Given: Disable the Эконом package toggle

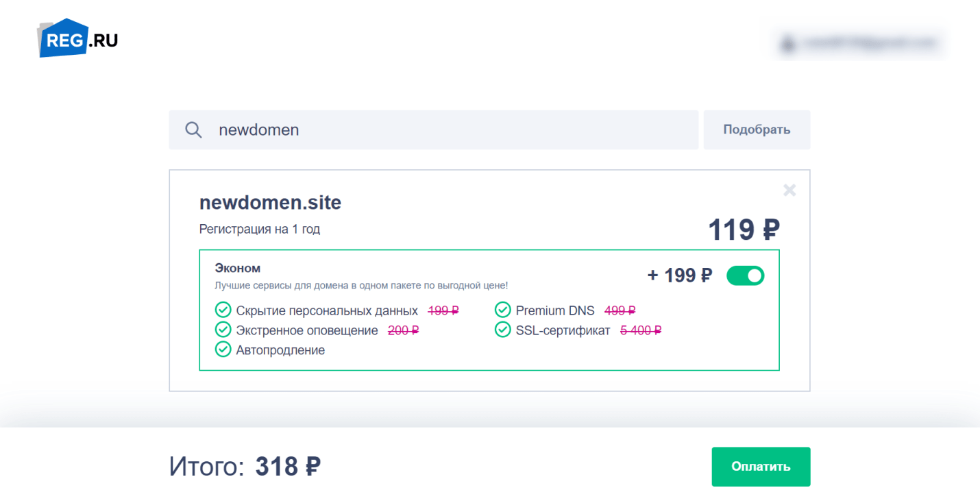Looking at the screenshot, I should click(745, 275).
